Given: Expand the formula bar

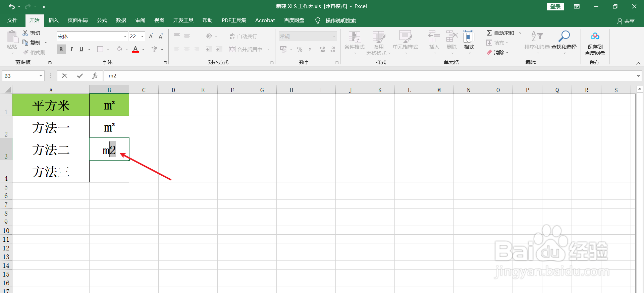Looking at the screenshot, I should pos(638,76).
